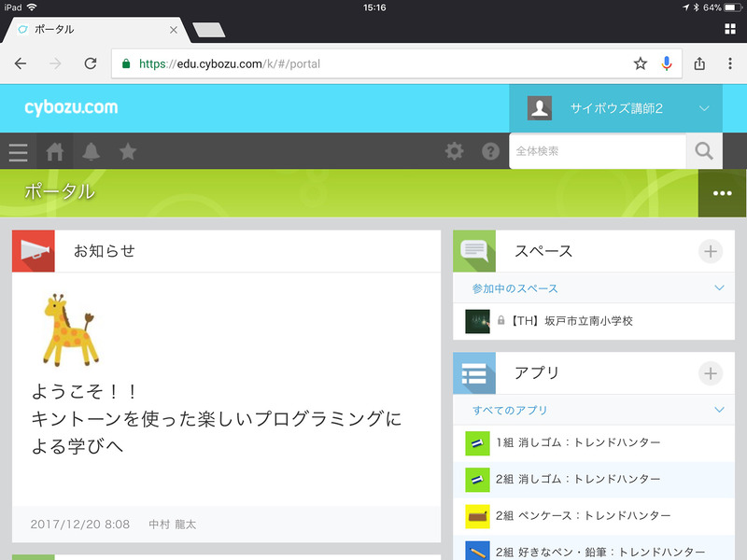747x560 pixels.
Task: Open the hamburger navigation menu
Action: tap(18, 152)
